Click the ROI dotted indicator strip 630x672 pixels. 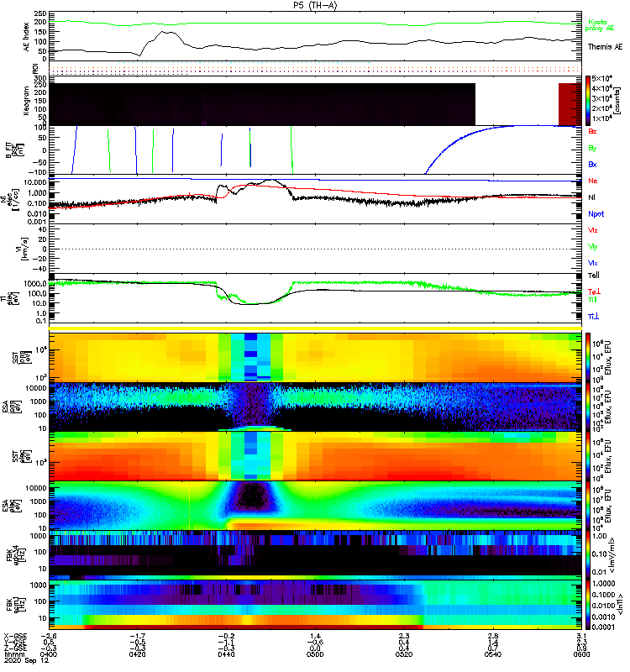(x=315, y=69)
